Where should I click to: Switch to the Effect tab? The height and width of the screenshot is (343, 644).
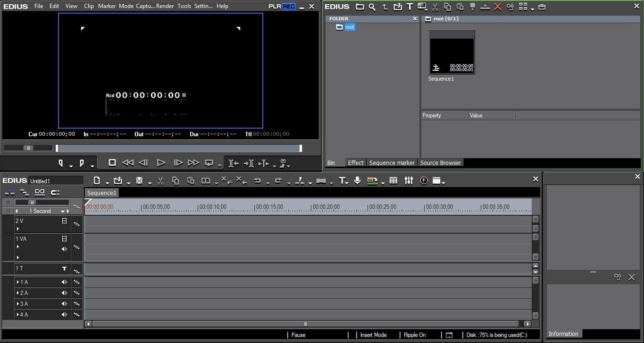coord(356,163)
